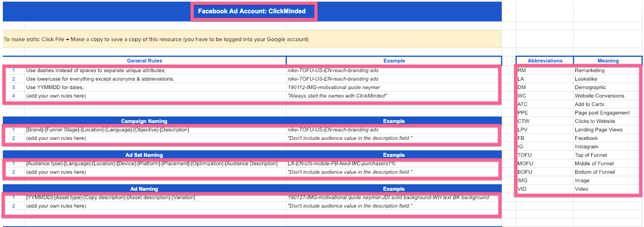Click the Meaning column header
The image size is (644, 227).
click(608, 61)
